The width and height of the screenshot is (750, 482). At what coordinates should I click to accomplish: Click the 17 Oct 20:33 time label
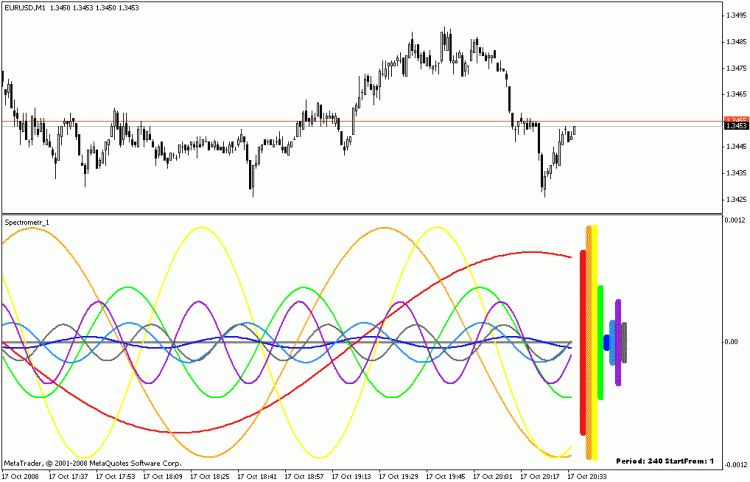pyautogui.click(x=587, y=477)
